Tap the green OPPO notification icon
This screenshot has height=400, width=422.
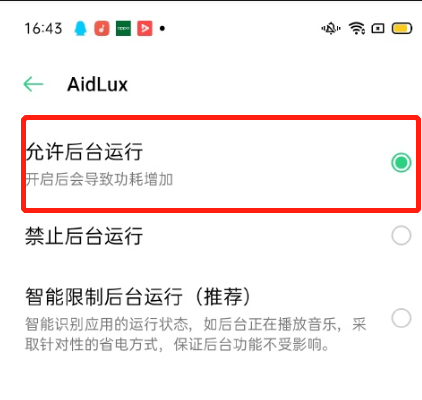pyautogui.click(x=123, y=28)
